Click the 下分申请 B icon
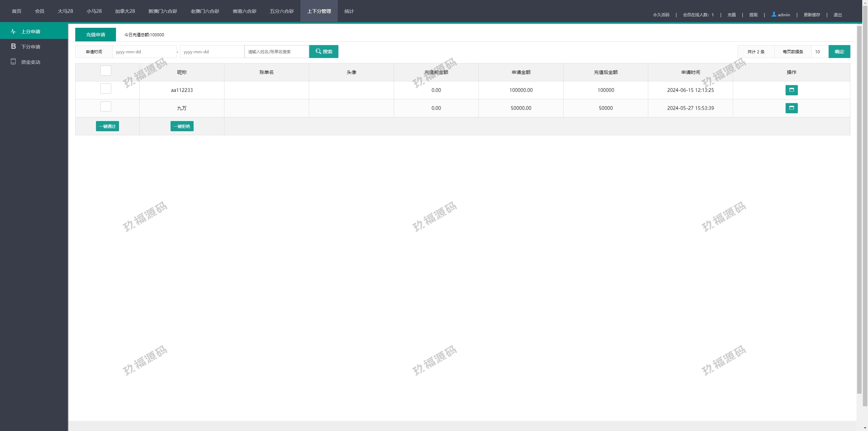 point(13,46)
